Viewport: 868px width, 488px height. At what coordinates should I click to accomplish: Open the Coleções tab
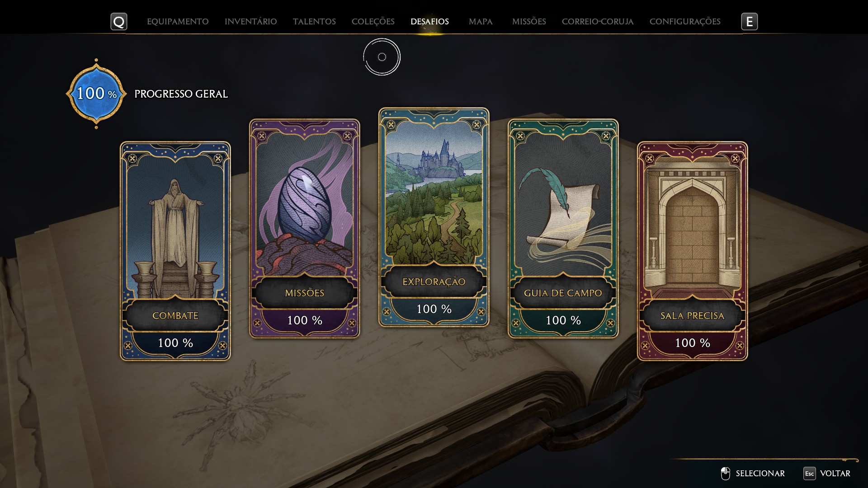373,22
